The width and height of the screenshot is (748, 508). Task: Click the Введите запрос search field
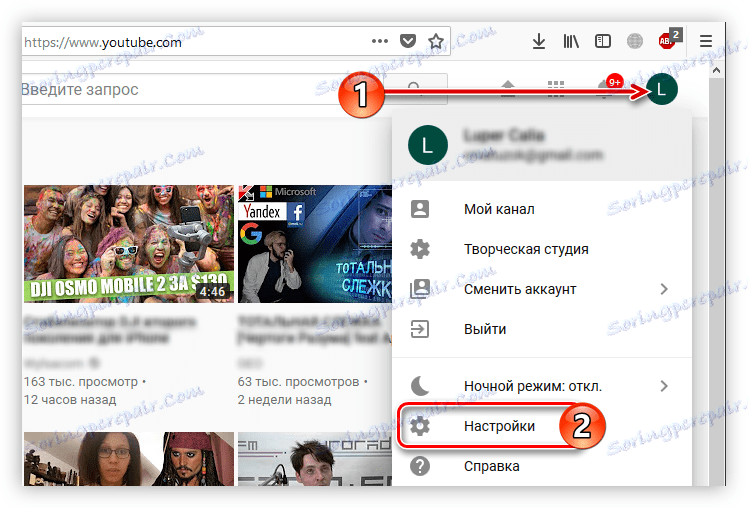tap(203, 89)
